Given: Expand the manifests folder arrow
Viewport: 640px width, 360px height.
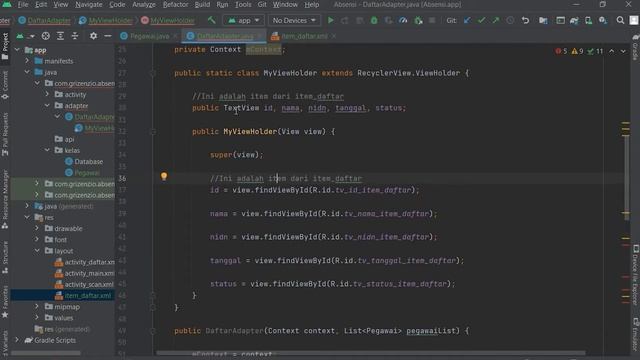Looking at the screenshot, I should (x=27, y=61).
